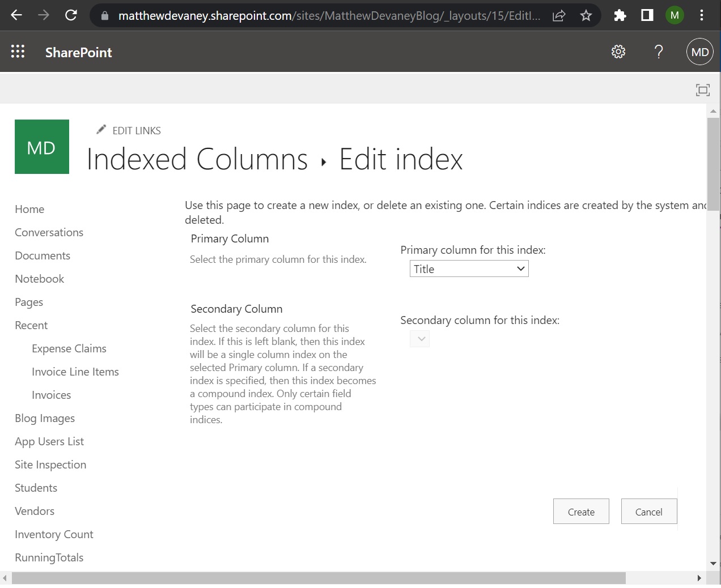Open the Conversations section
Image resolution: width=721 pixels, height=588 pixels.
pyautogui.click(x=49, y=232)
